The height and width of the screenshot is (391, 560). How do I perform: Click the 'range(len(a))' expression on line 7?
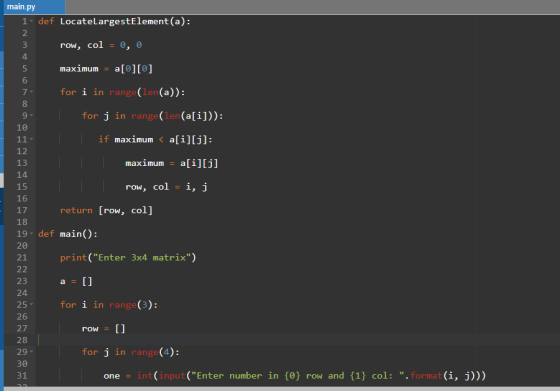point(144,92)
